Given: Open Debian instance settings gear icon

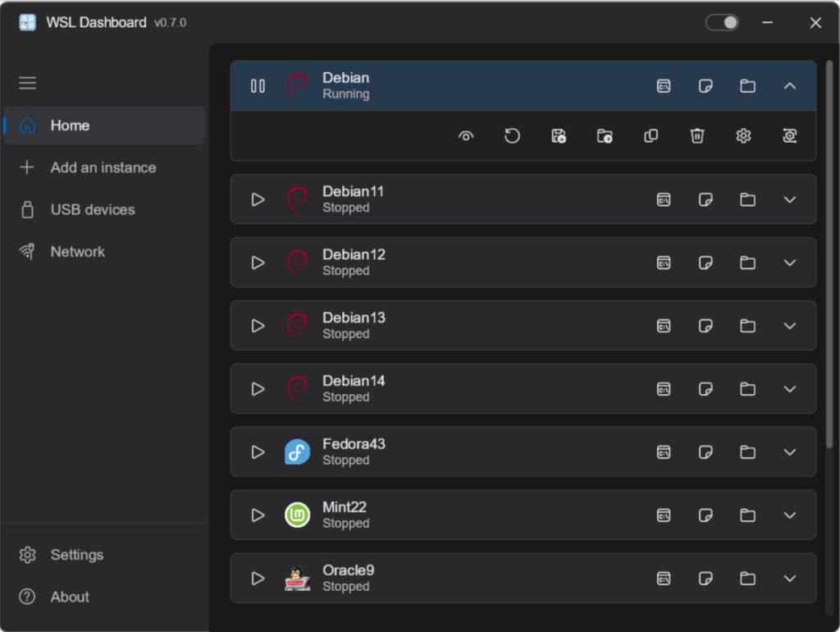Looking at the screenshot, I should coord(742,135).
